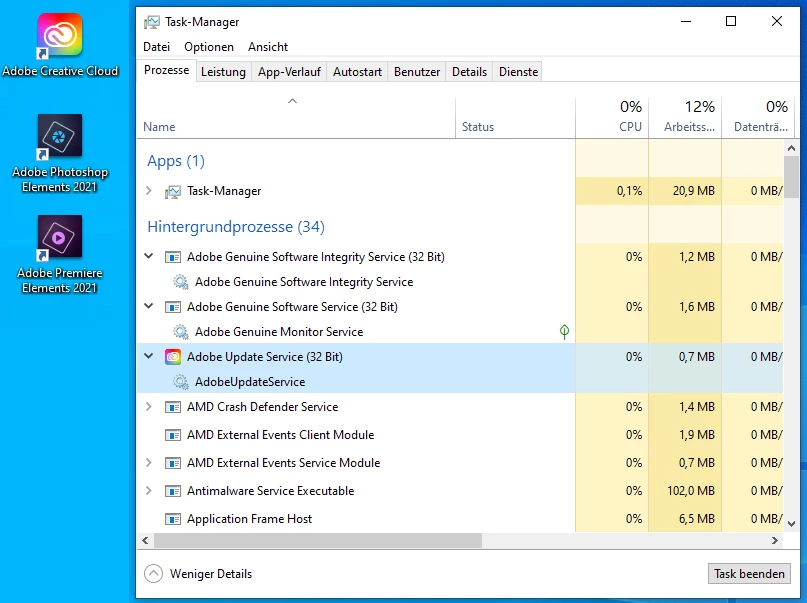Viewport: 807px width, 603px height.
Task: Click the Task-Manager title bar icon
Action: coord(152,22)
